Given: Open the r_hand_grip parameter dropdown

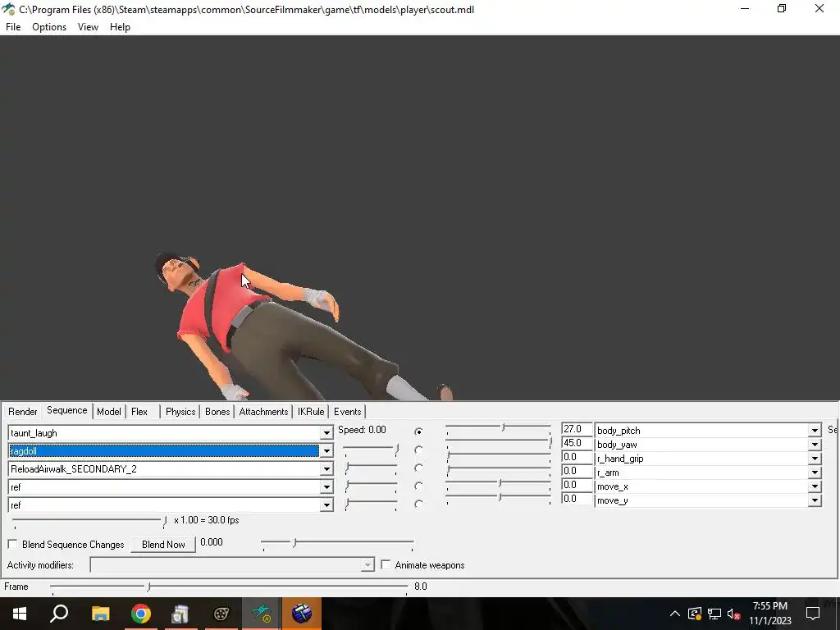Looking at the screenshot, I should (815, 459).
